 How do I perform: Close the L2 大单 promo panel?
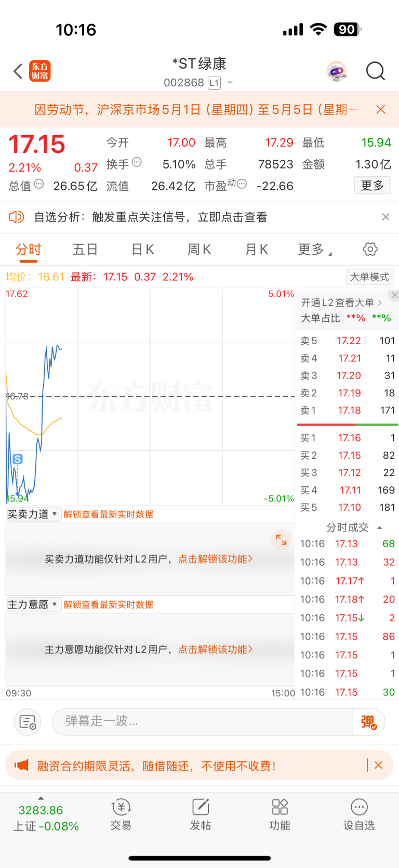394,295
